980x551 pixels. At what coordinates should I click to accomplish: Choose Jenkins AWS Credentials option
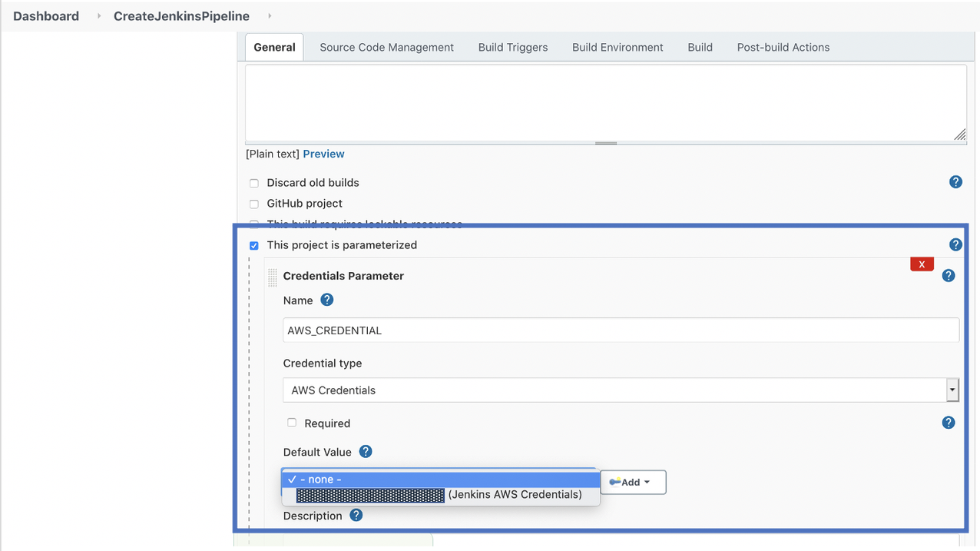tap(441, 495)
